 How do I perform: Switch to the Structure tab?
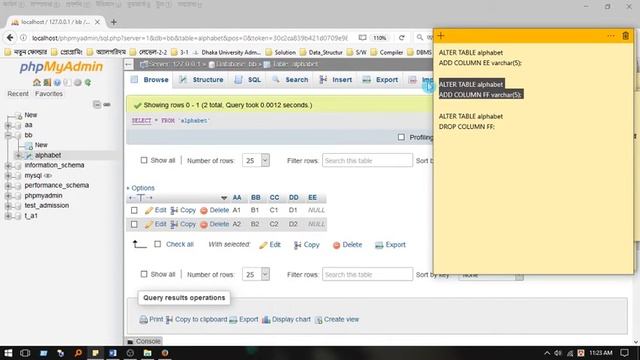[x=201, y=80]
